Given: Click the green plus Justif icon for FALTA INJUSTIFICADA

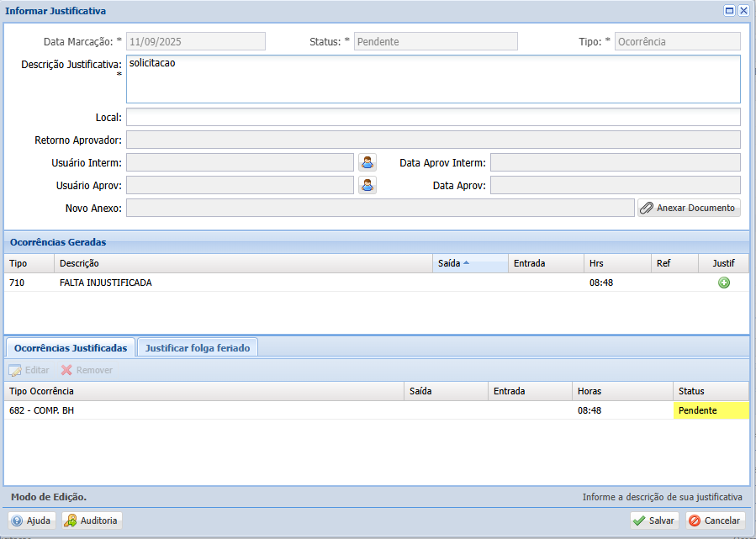Looking at the screenshot, I should 724,283.
